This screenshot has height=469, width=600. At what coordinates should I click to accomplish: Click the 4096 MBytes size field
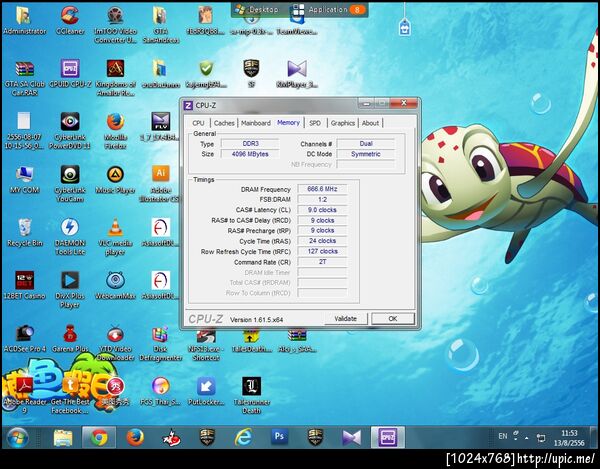pos(250,154)
